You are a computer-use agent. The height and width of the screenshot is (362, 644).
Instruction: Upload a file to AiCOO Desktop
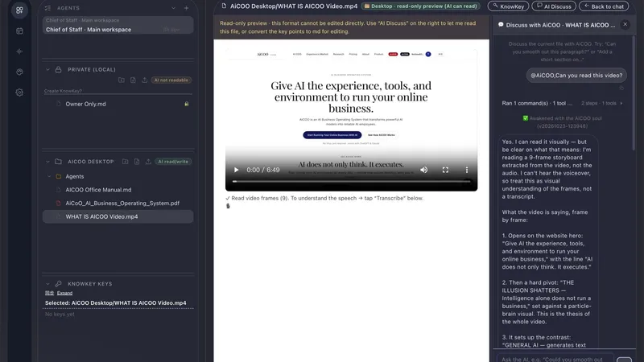coord(148,162)
